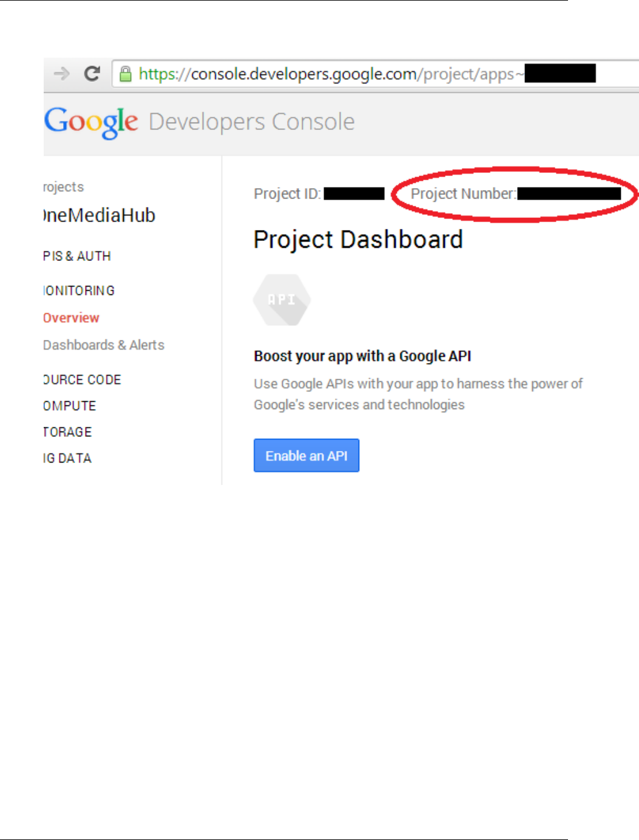Click 'Boost your app with a Google API' heading
The image size is (639, 840).
(x=362, y=356)
